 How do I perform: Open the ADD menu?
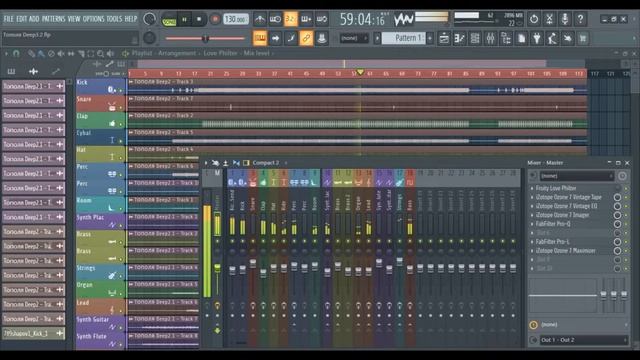[x=34, y=19]
